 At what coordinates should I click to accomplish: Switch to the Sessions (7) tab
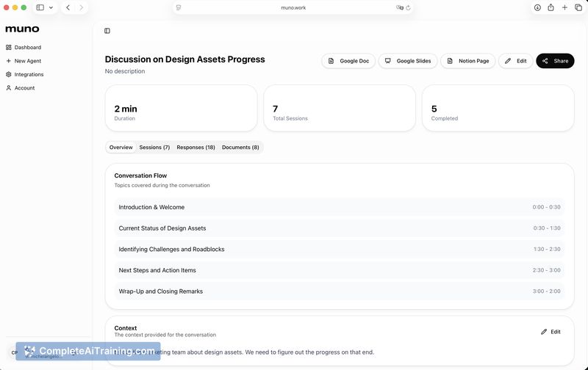[154, 148]
